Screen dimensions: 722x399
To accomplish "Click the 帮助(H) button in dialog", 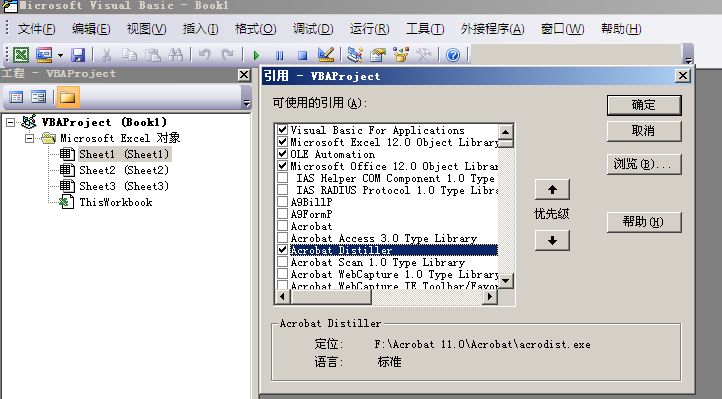I will (x=644, y=222).
